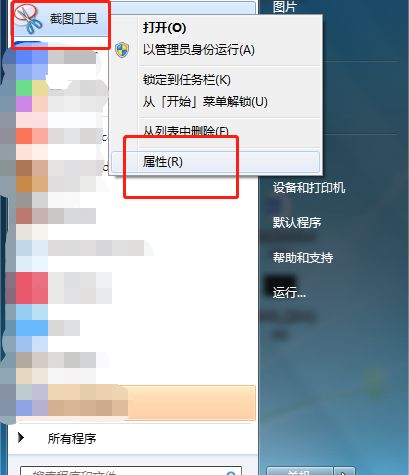Click the 关机 shutdown button

300,472
